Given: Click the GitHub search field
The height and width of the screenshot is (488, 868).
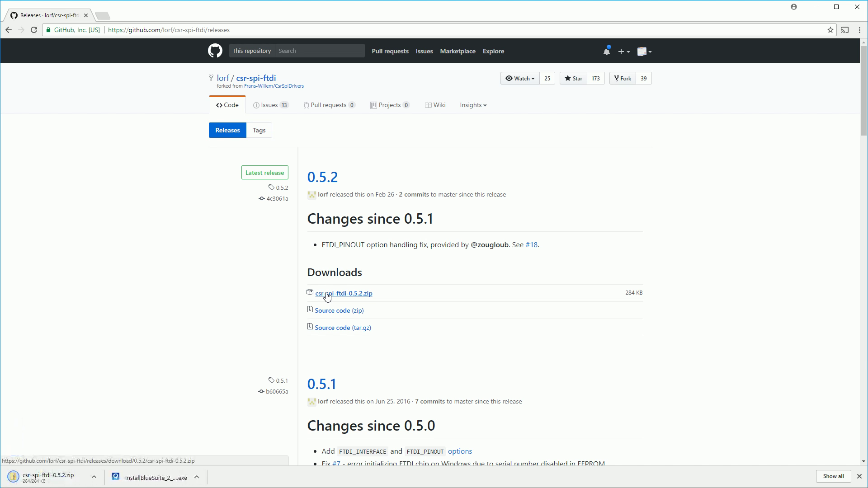Looking at the screenshot, I should (x=320, y=51).
